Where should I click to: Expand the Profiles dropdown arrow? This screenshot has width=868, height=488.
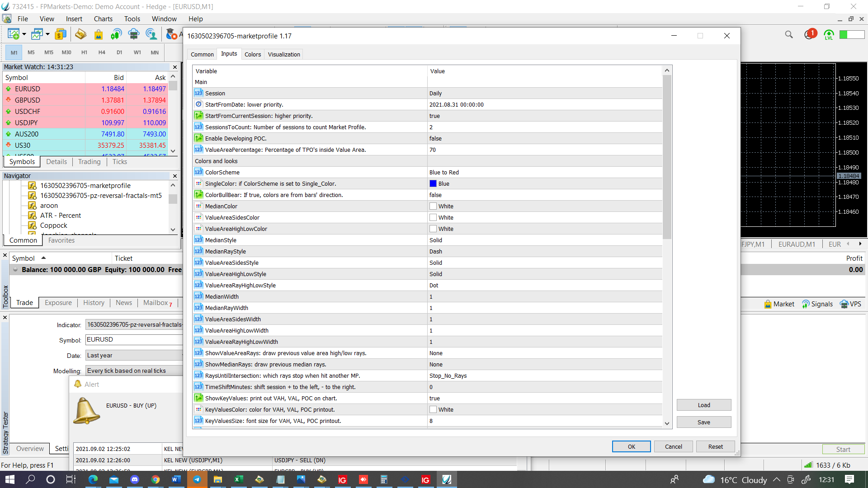coord(47,34)
